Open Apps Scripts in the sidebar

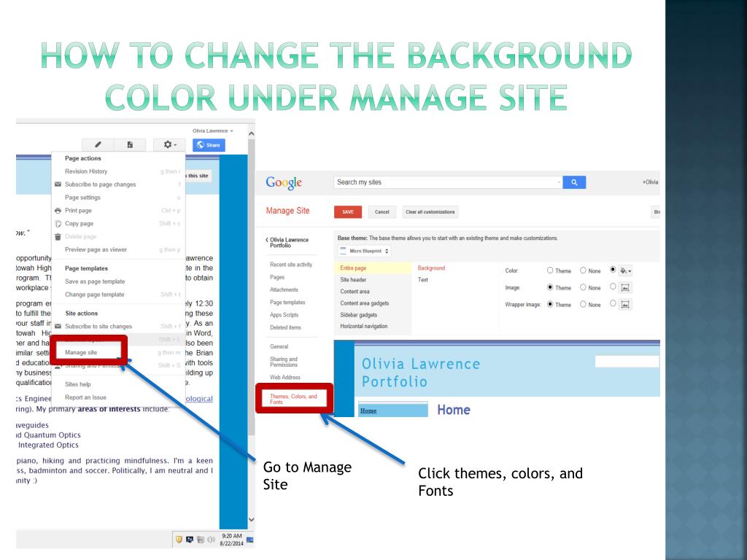[x=284, y=315]
